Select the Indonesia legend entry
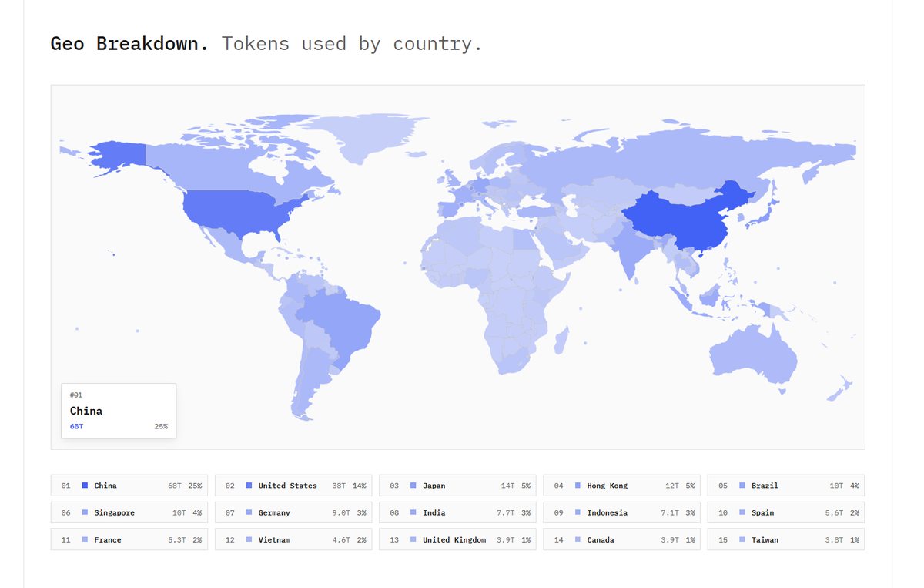The width and height of the screenshot is (924, 588). 622,512
